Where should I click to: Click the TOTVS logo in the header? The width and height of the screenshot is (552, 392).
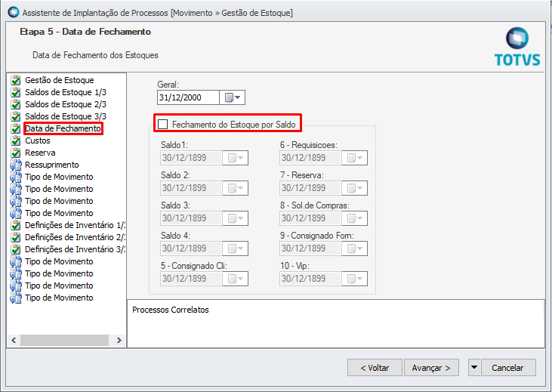517,47
